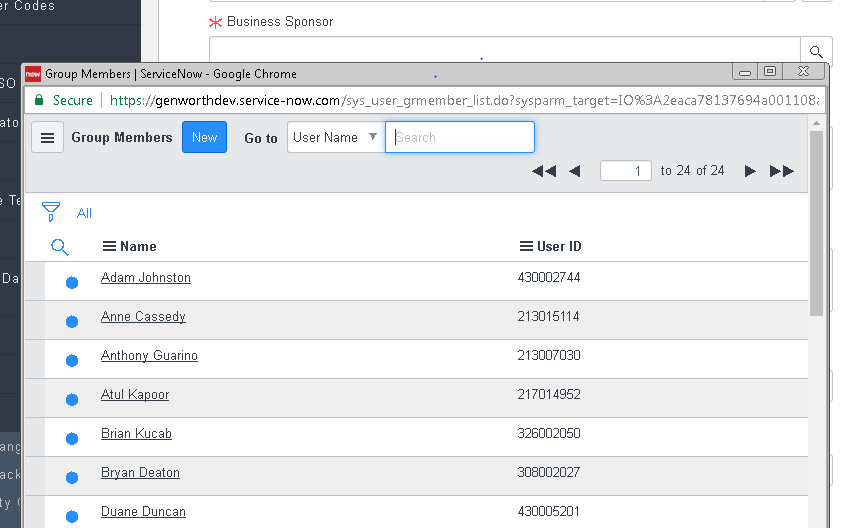This screenshot has height=528, width=852.
Task: Click the scrollbar up arrow in popup
Action: click(x=816, y=123)
